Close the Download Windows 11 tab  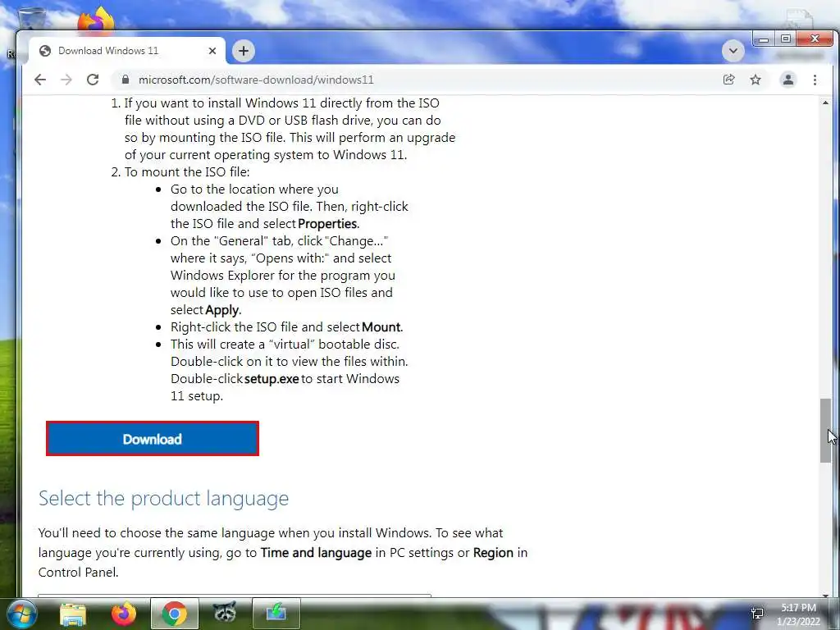[212, 51]
